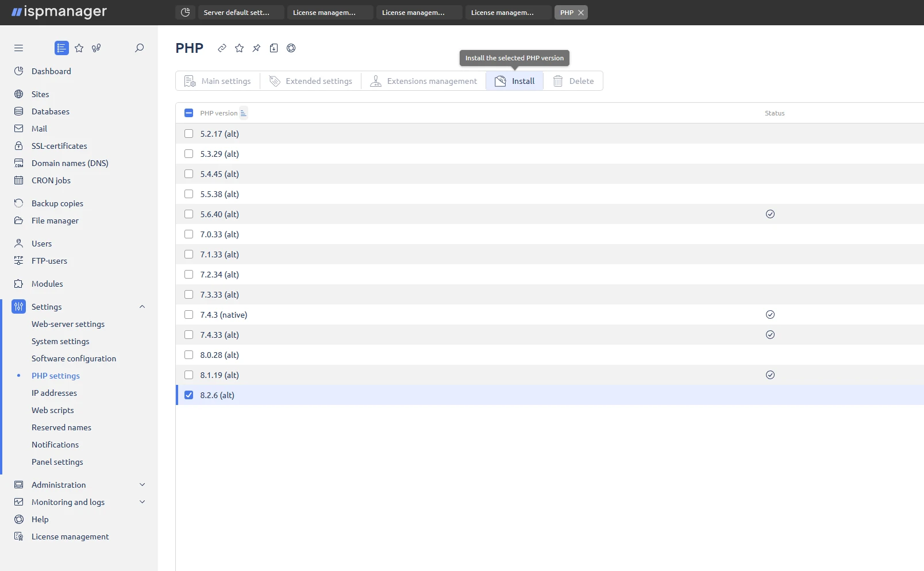Click the help lifebuoy icon beside PHP title
This screenshot has height=571, width=924.
pos(291,48)
